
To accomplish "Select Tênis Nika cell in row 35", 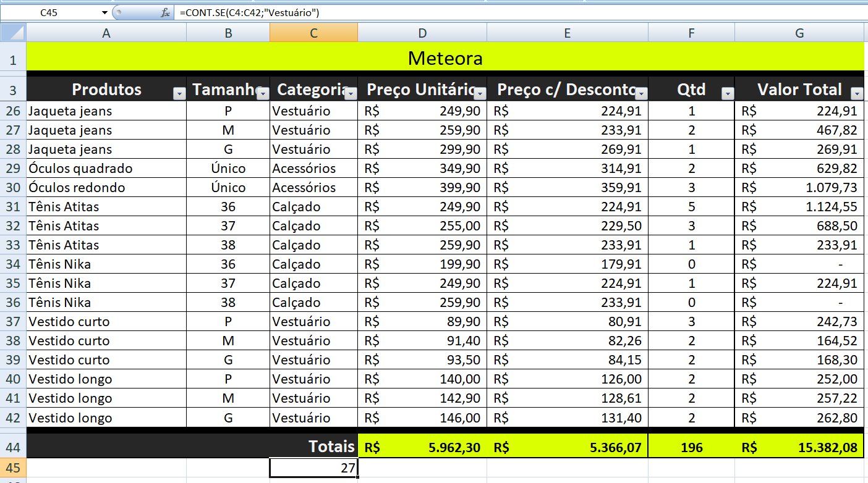I will click(106, 283).
